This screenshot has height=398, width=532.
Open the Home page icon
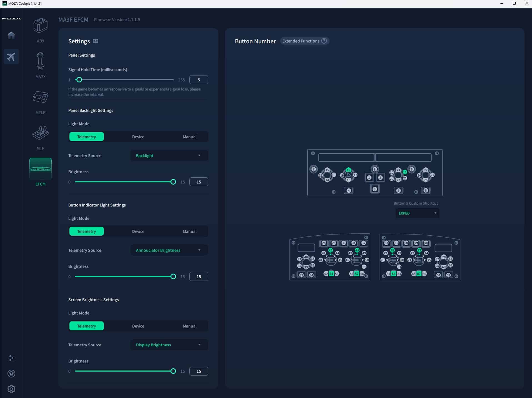tap(11, 35)
